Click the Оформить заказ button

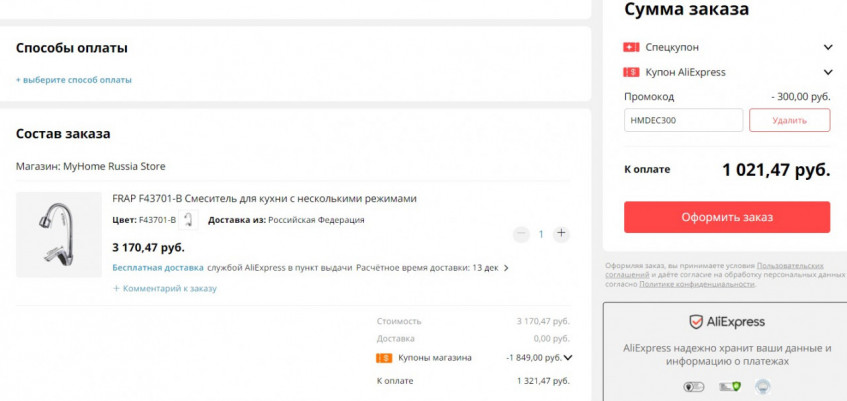727,217
